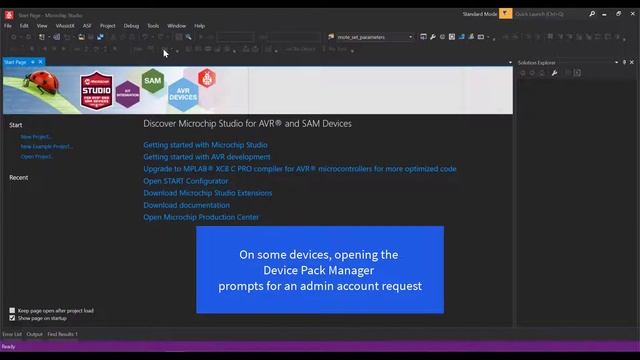Open the document tab list dropdown arrow
Viewport: 640px width, 360px height.
[x=510, y=62]
